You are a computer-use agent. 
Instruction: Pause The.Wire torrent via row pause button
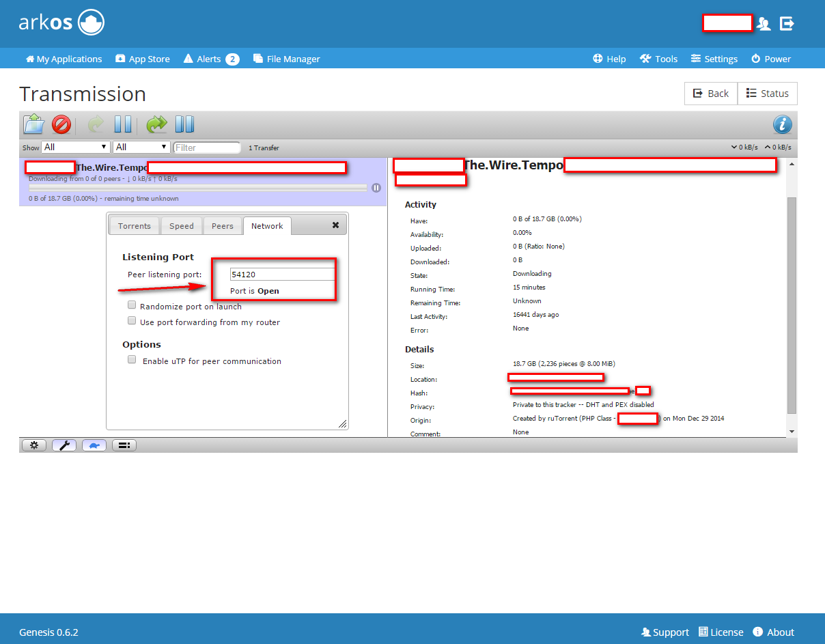[x=376, y=188]
